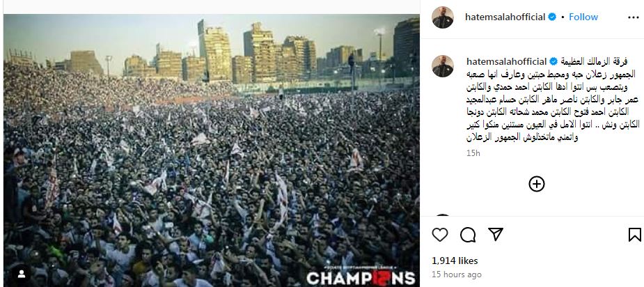Click the verified badge in the caption
The image size is (644, 287).
click(553, 62)
